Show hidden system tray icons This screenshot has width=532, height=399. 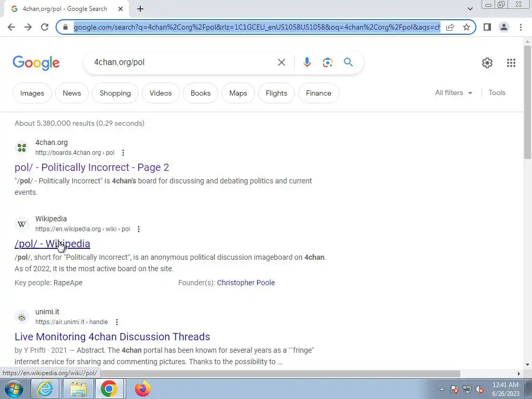(x=442, y=389)
